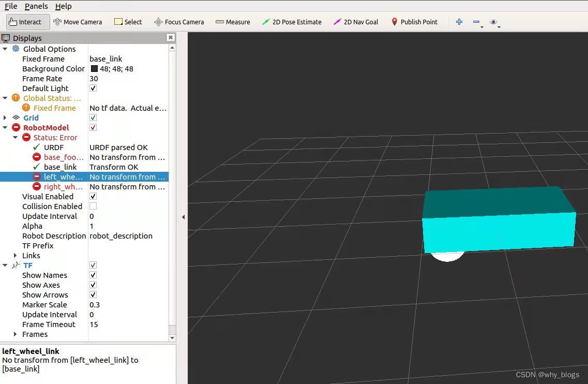Uncheck Show Arrows
The image size is (588, 384).
[x=93, y=294]
